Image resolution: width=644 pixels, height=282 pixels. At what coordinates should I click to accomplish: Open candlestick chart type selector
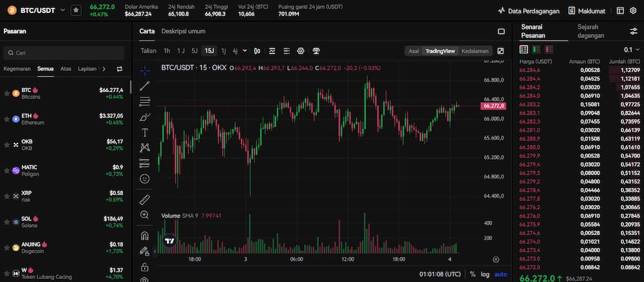pyautogui.click(x=257, y=51)
